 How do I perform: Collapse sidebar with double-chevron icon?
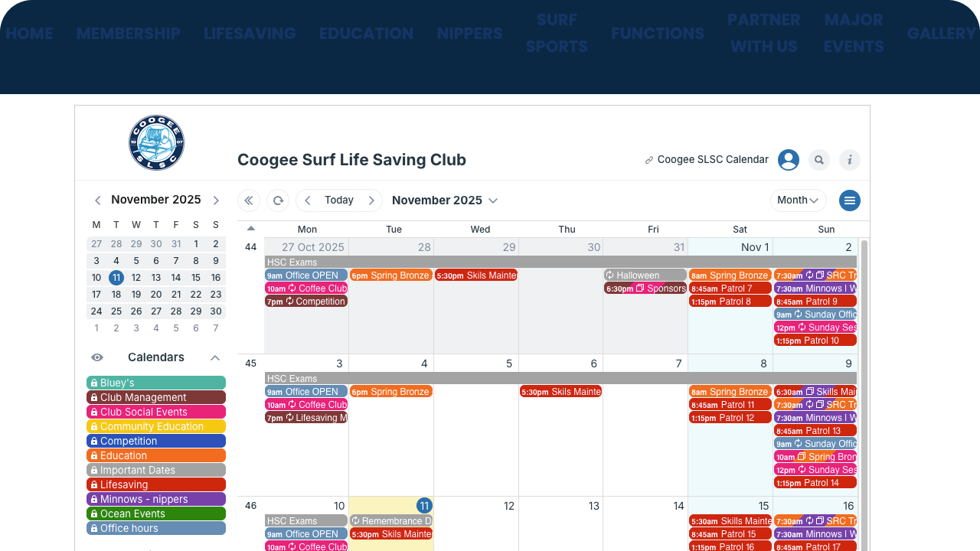249,201
